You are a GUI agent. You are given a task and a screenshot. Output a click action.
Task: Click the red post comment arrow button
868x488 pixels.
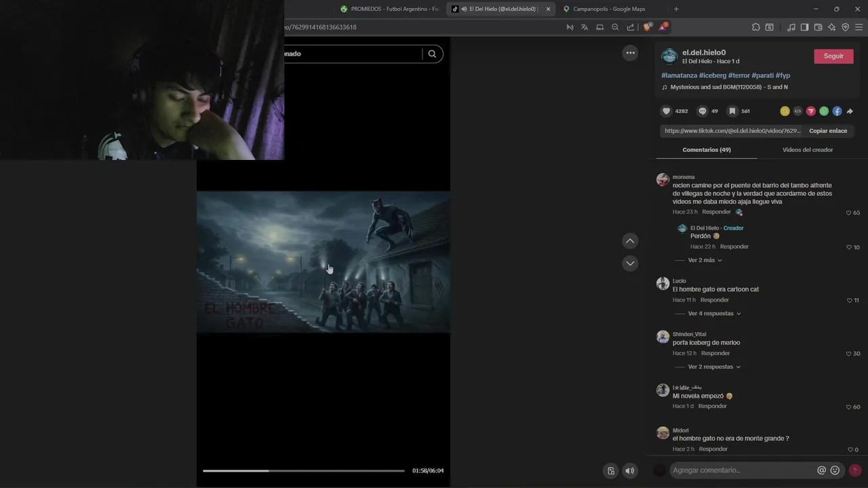[x=855, y=470]
